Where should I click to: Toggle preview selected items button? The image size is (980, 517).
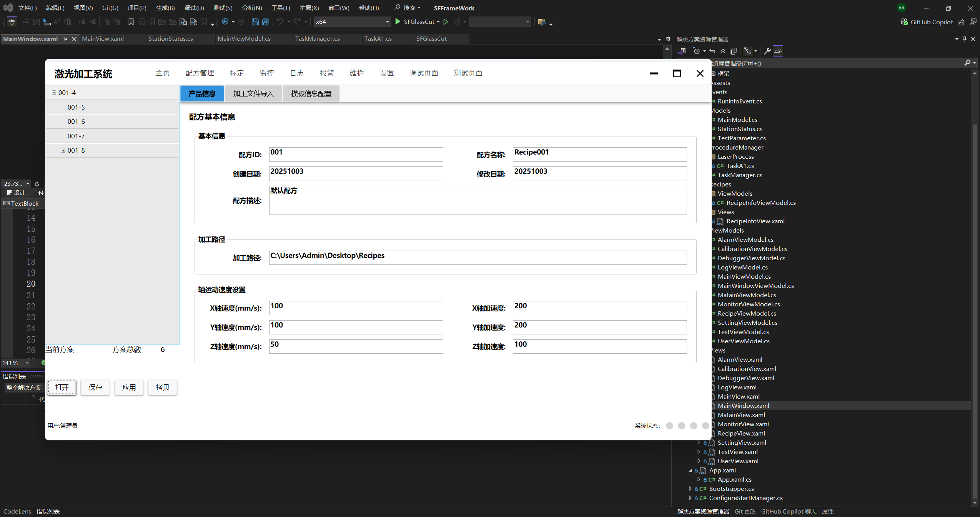pyautogui.click(x=778, y=51)
